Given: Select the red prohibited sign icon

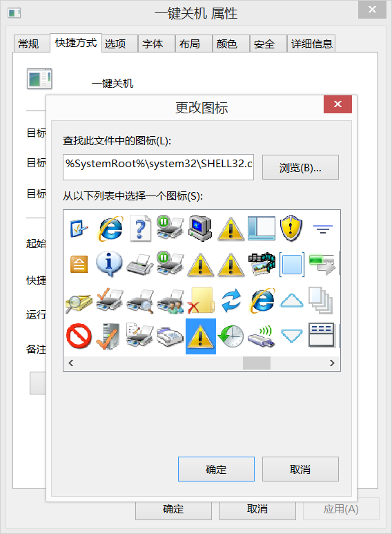Looking at the screenshot, I should [x=79, y=336].
